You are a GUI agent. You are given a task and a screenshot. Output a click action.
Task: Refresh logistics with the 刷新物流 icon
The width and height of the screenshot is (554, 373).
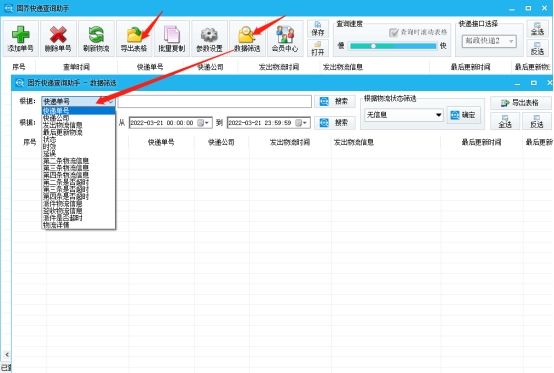click(x=96, y=38)
